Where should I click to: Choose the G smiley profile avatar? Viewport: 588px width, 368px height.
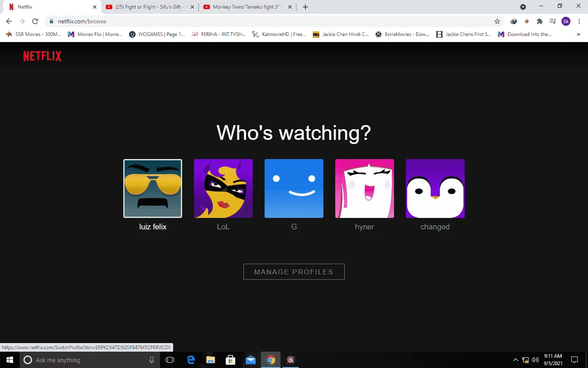pyautogui.click(x=294, y=188)
